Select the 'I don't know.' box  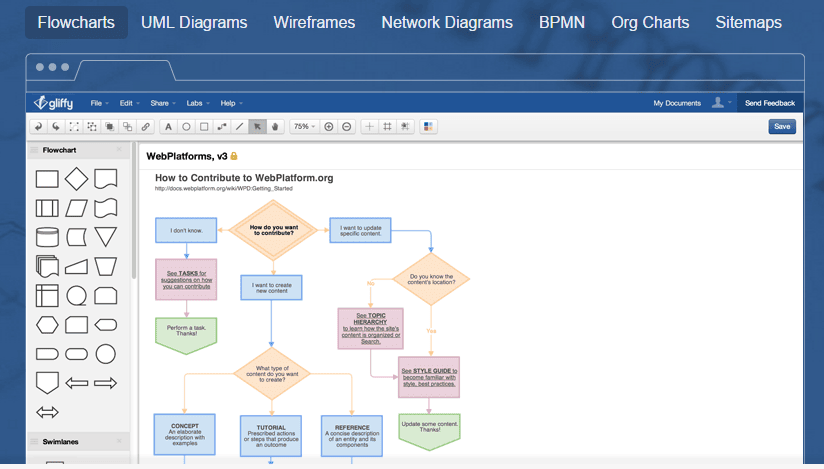(x=186, y=230)
